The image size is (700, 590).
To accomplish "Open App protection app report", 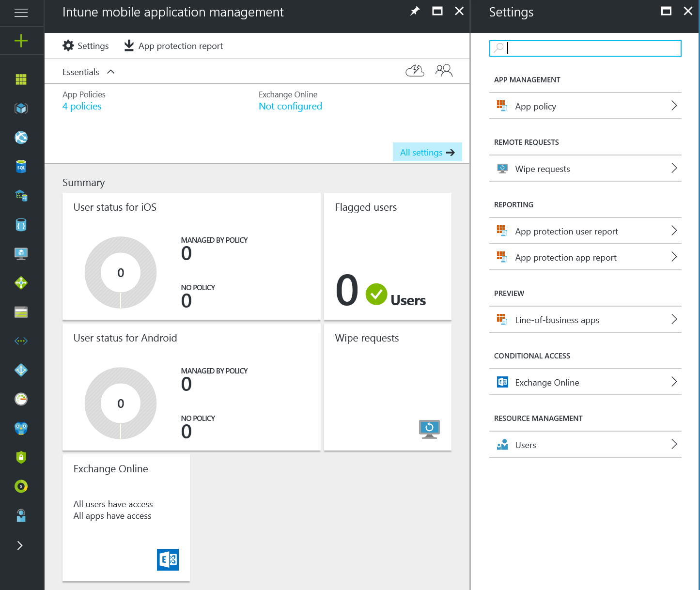I will click(585, 257).
